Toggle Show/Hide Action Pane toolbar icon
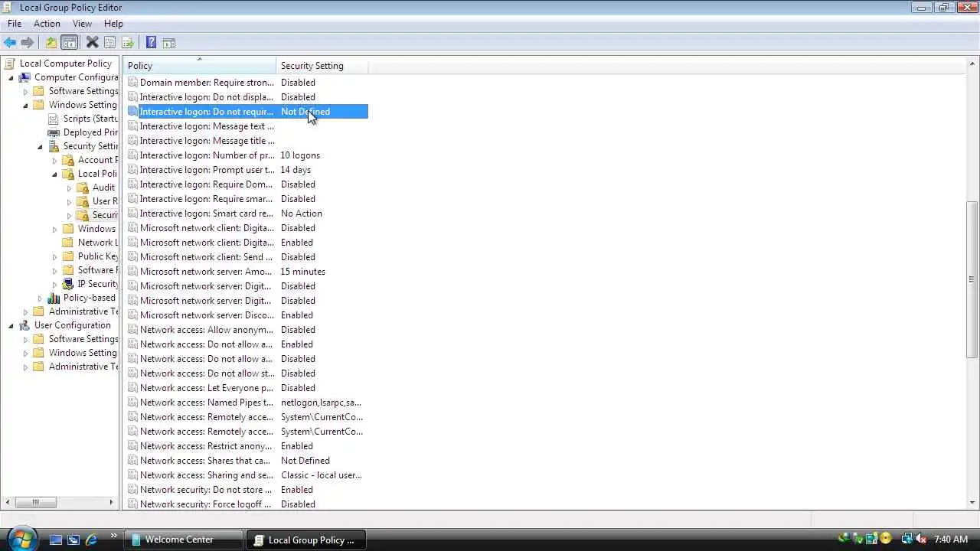 coord(169,43)
